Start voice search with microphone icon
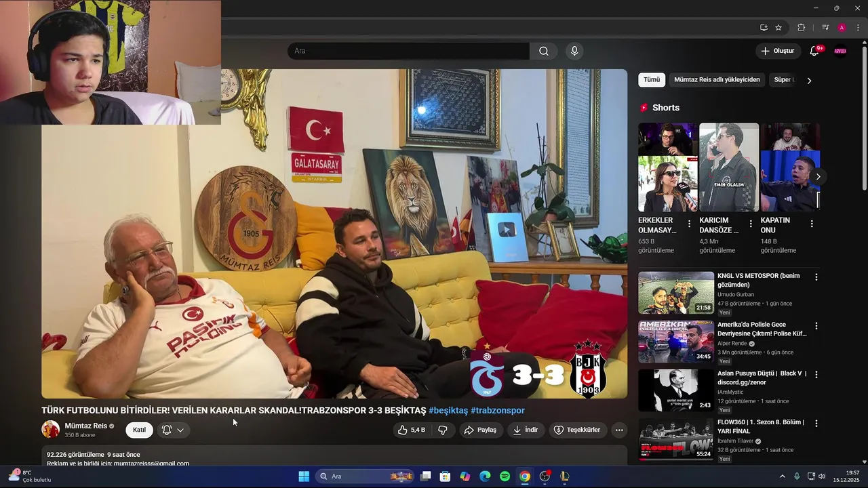Image resolution: width=868 pixels, height=488 pixels. tap(574, 51)
